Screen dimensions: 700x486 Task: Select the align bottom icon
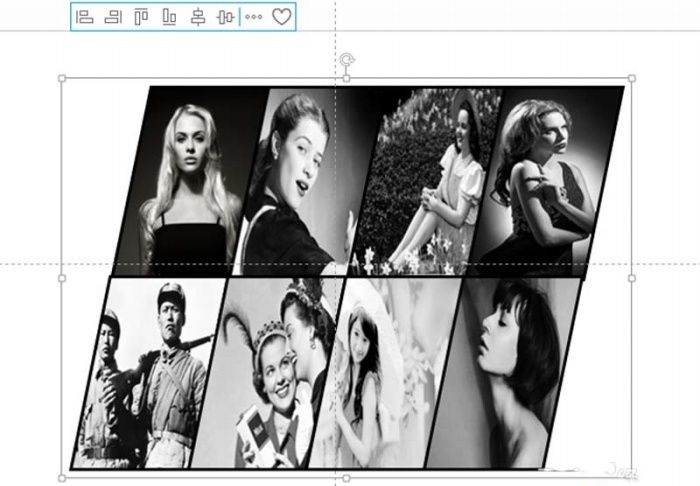[x=169, y=17]
